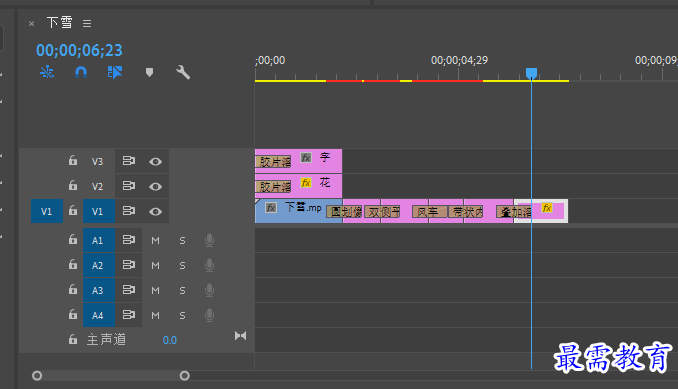Image resolution: width=678 pixels, height=389 pixels.
Task: Add a marker with the marker icon
Action: click(x=149, y=72)
